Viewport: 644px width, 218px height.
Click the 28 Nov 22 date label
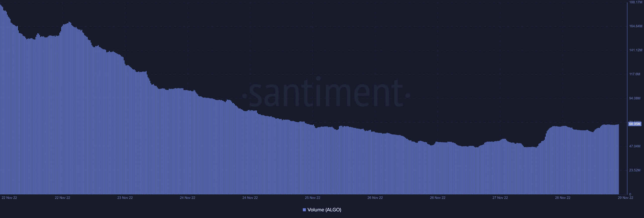563,198
